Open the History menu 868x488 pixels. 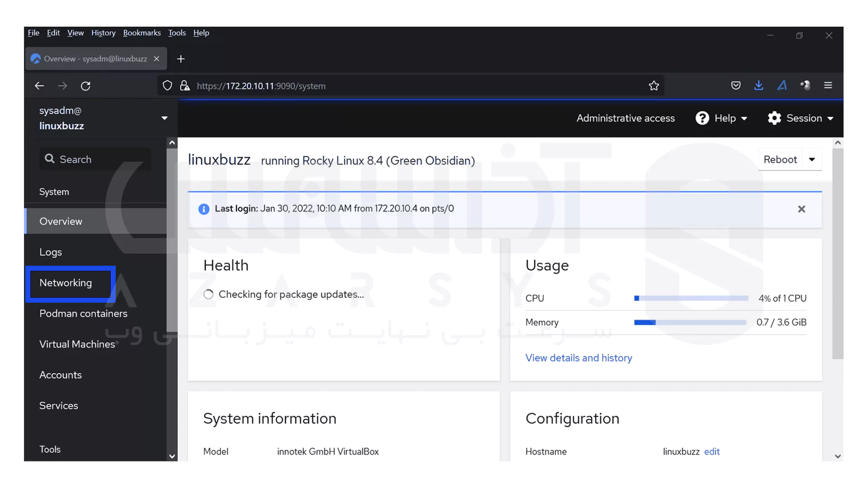point(104,33)
